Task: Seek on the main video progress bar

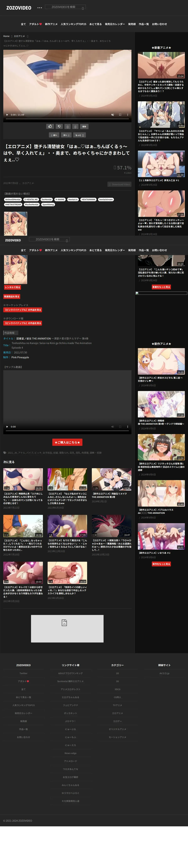Action: (x=67, y=119)
